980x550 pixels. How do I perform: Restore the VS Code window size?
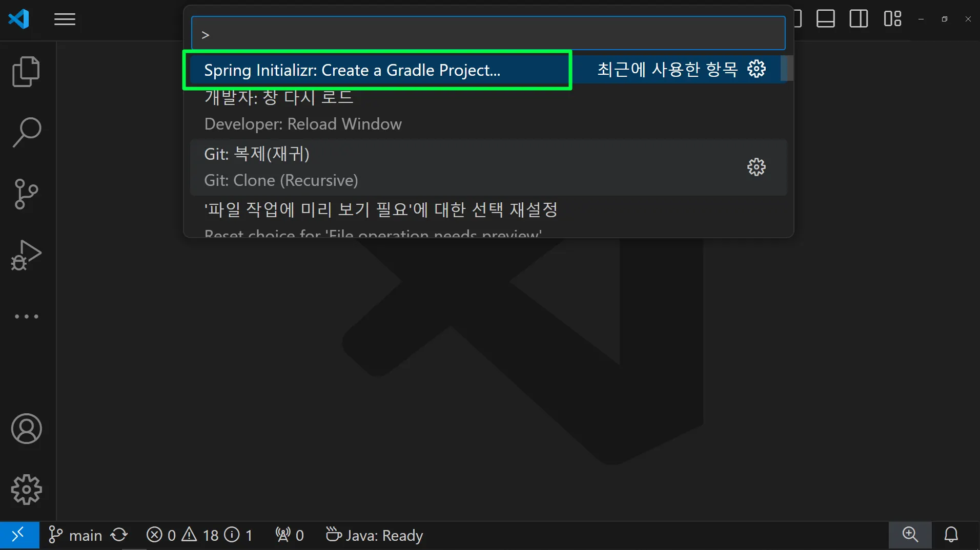coord(945,19)
